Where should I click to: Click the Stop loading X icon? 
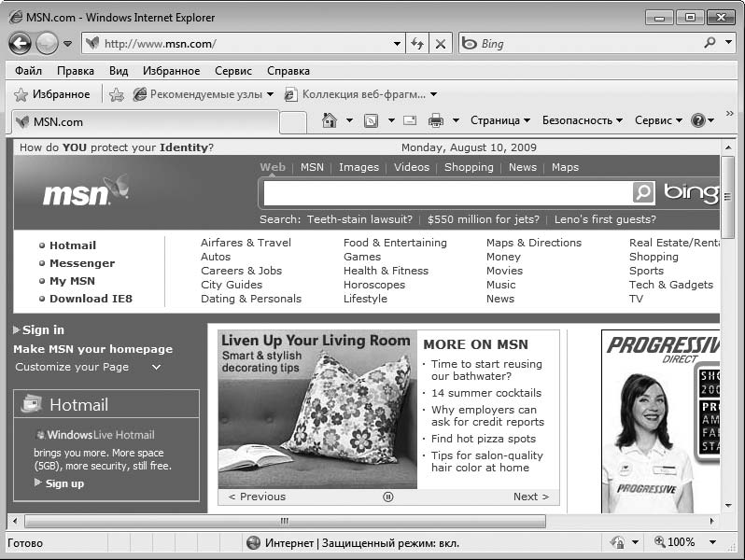[441, 44]
